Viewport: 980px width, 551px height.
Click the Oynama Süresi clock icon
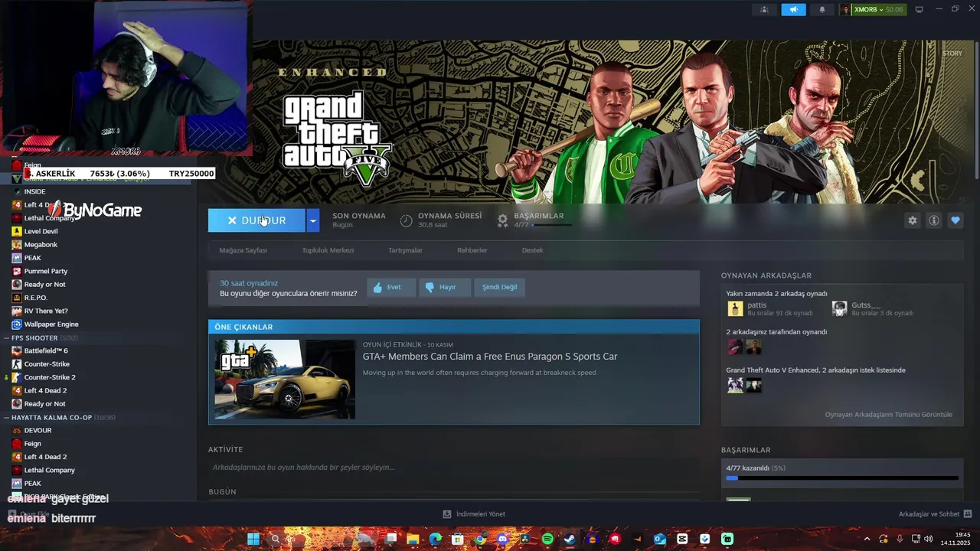(x=406, y=220)
